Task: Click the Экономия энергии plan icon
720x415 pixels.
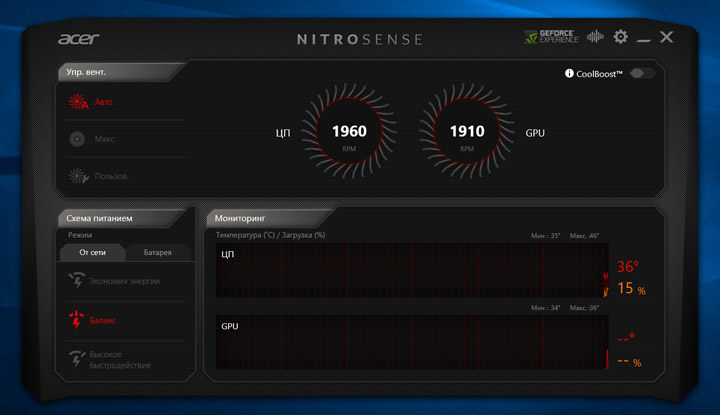Action: (x=76, y=281)
